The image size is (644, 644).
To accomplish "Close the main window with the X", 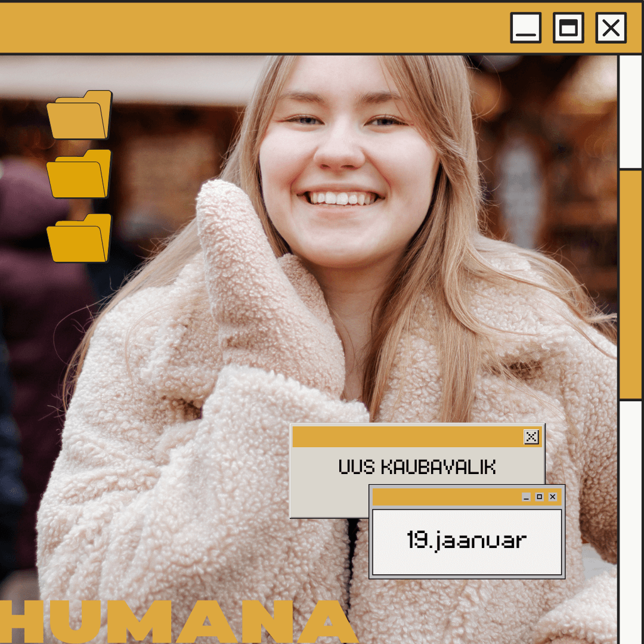I will [x=611, y=28].
